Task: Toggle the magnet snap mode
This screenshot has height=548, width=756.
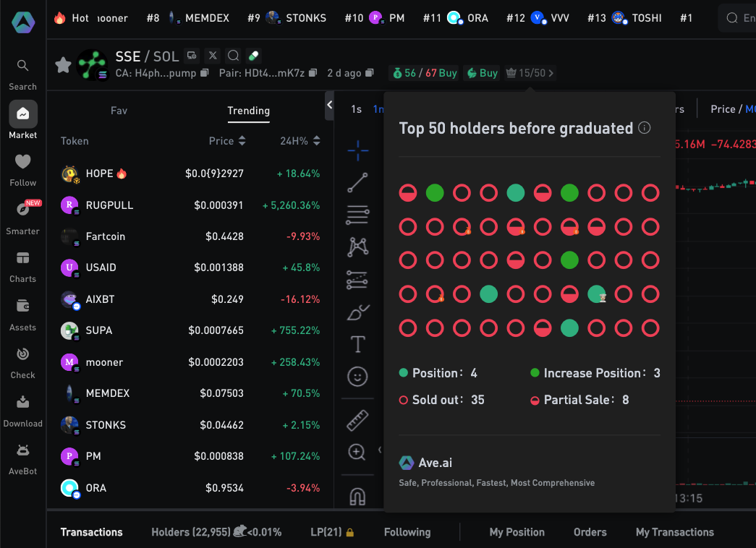Action: [357, 497]
